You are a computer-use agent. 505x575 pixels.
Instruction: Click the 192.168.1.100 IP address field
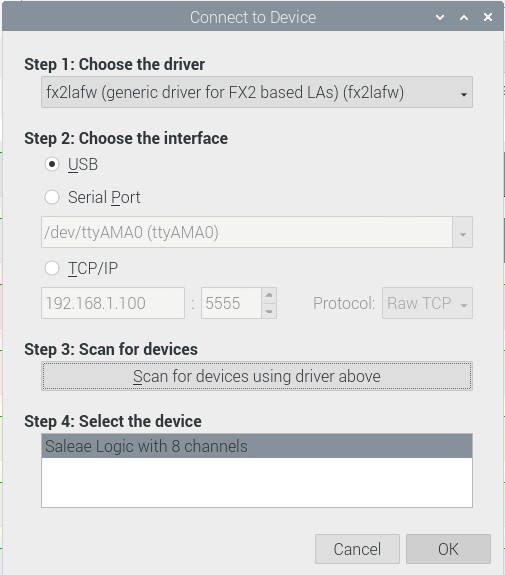click(113, 303)
